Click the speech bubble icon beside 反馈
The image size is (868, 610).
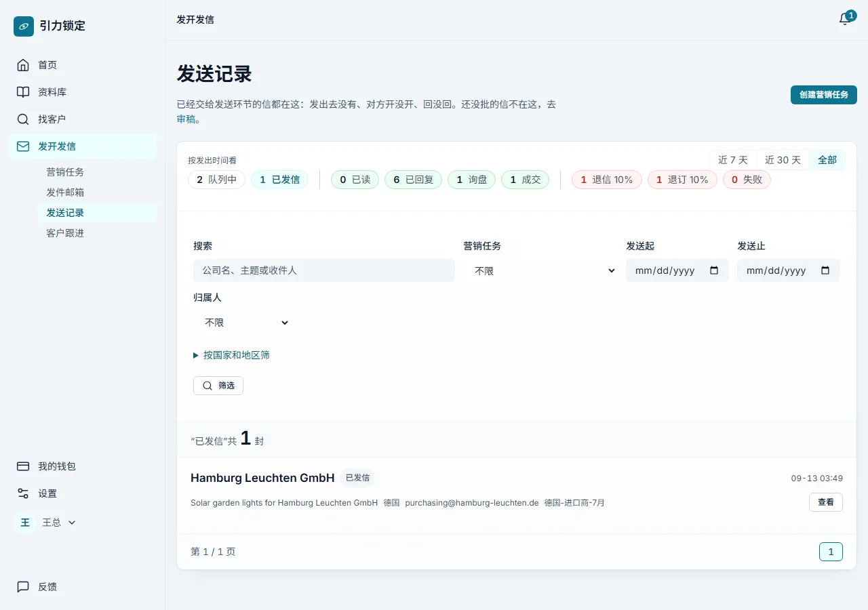23,587
